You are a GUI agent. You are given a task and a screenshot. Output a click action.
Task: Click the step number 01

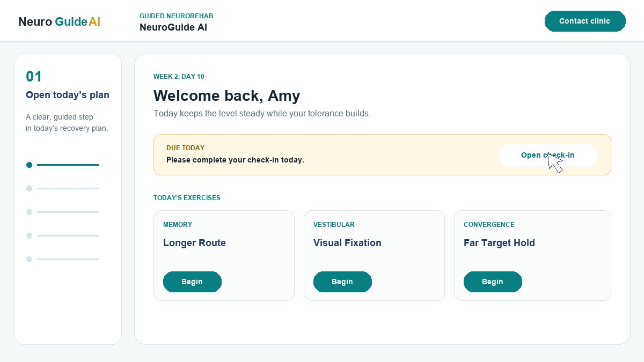point(34,77)
